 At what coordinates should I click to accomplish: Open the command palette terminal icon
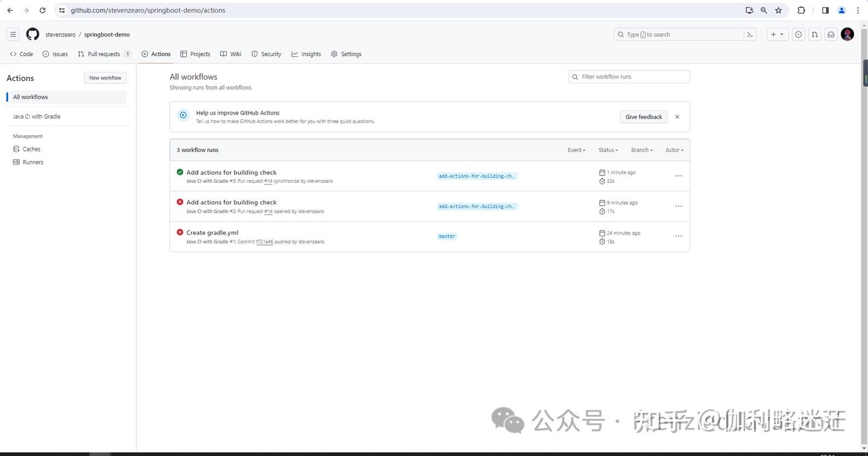[x=749, y=34]
